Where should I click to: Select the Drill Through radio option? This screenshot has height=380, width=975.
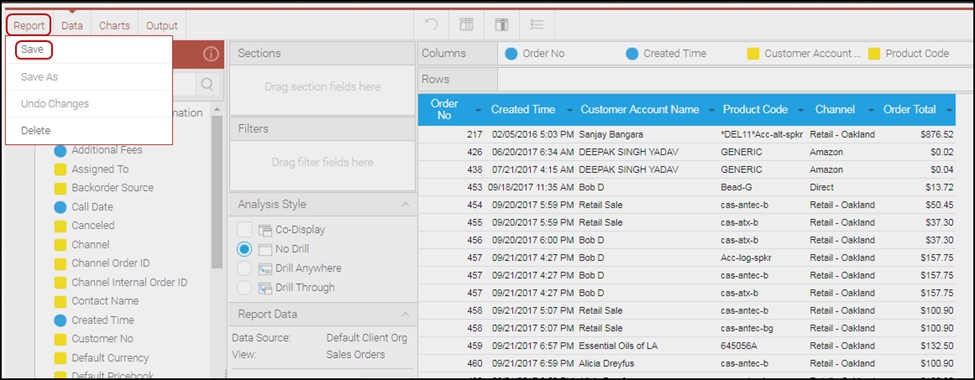(244, 288)
